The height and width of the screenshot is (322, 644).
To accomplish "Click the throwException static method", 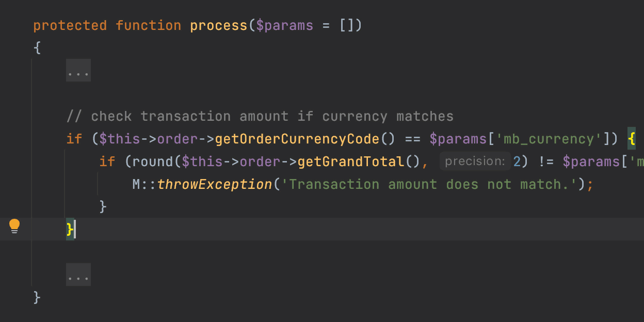I will point(215,184).
